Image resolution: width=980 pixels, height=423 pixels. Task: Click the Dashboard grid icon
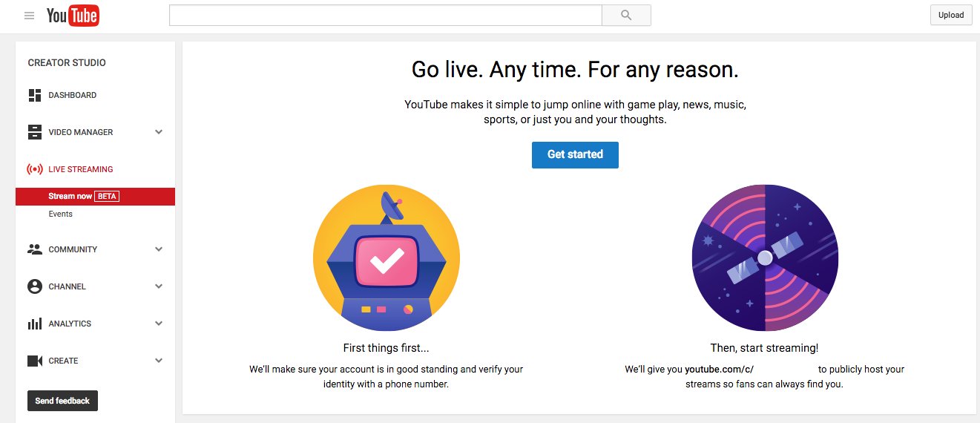(35, 95)
